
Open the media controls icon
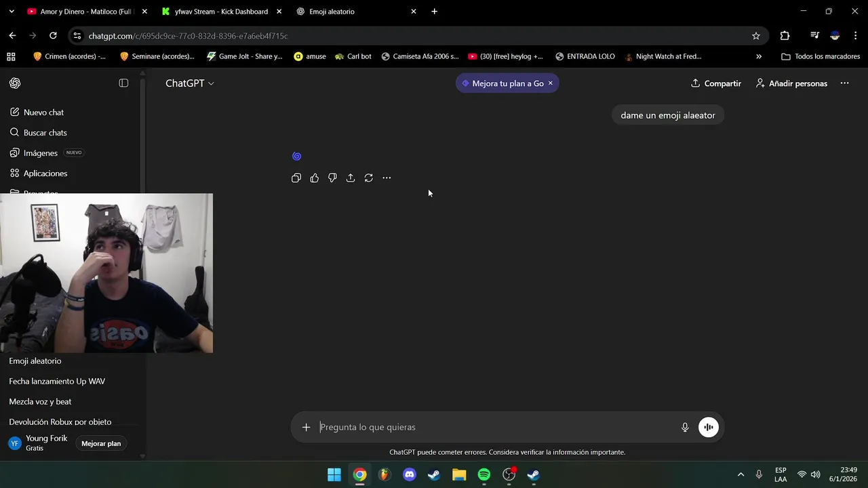point(814,36)
